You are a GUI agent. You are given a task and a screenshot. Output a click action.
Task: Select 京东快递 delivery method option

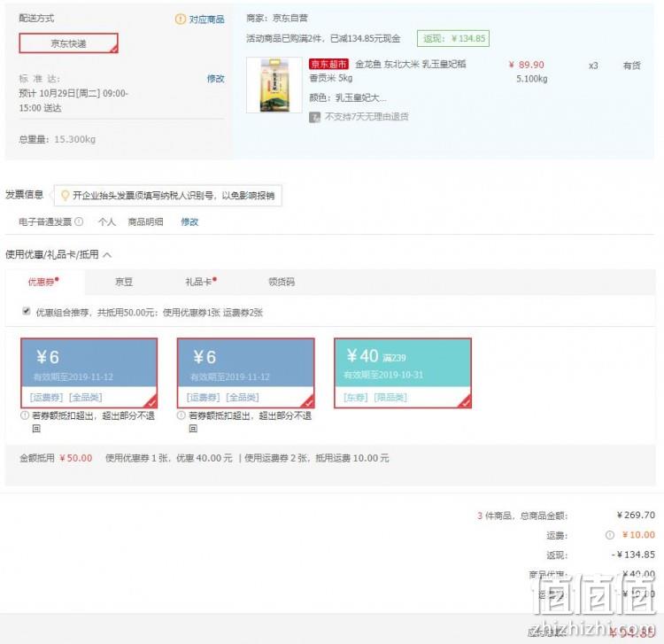(68, 43)
